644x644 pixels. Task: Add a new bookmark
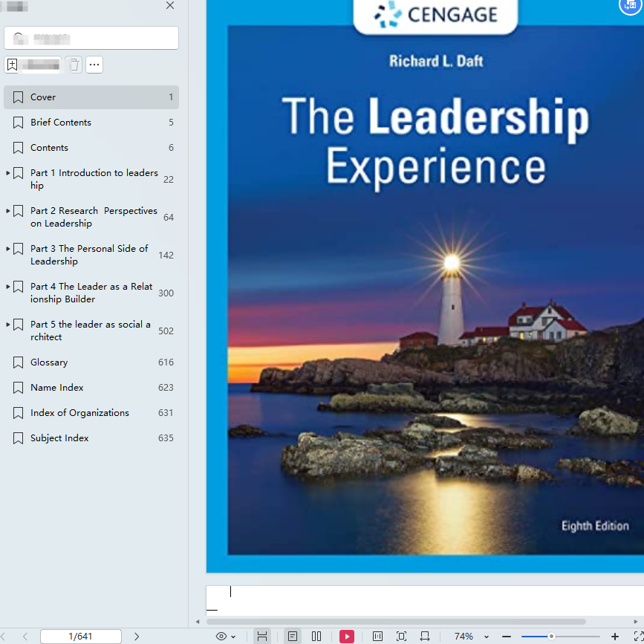click(33, 65)
